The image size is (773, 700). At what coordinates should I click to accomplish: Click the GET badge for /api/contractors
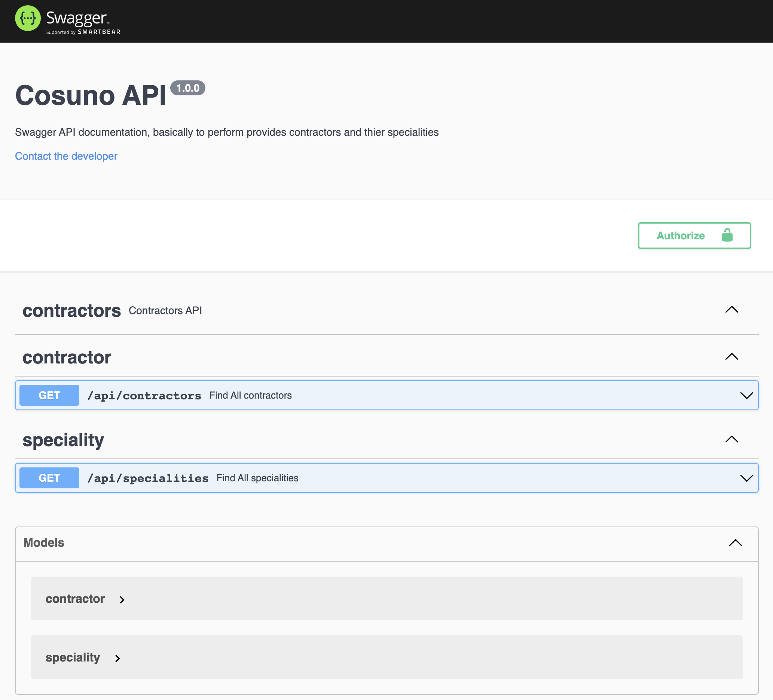[x=49, y=395]
